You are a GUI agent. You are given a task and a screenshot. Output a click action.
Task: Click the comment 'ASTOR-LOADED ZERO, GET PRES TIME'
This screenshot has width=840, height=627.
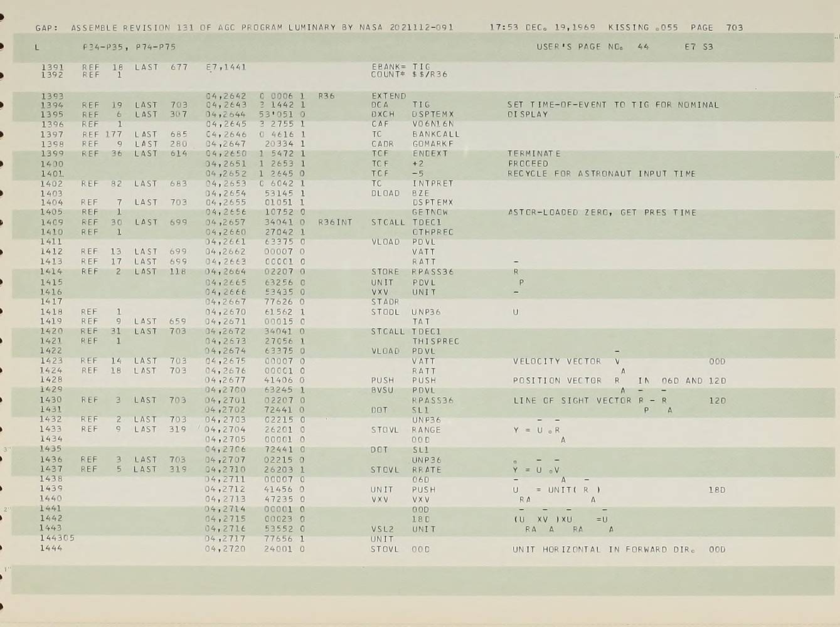pyautogui.click(x=602, y=213)
